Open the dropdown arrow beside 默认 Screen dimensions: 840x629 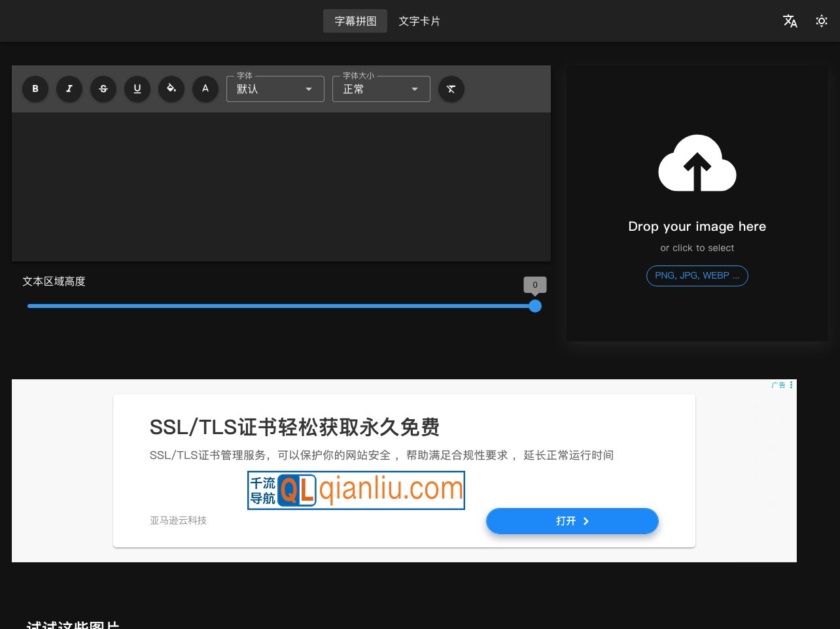309,89
